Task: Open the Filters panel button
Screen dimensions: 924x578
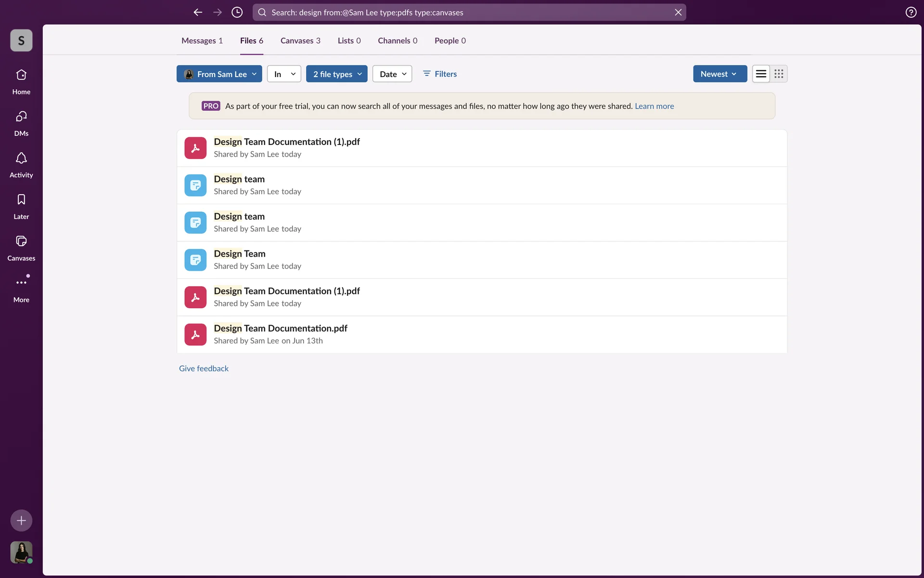Action: (440, 74)
